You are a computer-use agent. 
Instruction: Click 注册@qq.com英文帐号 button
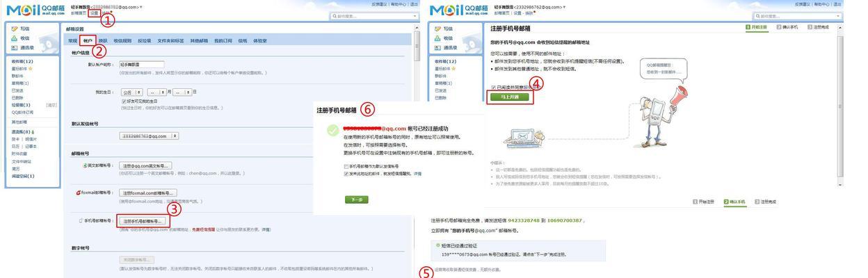coord(145,166)
